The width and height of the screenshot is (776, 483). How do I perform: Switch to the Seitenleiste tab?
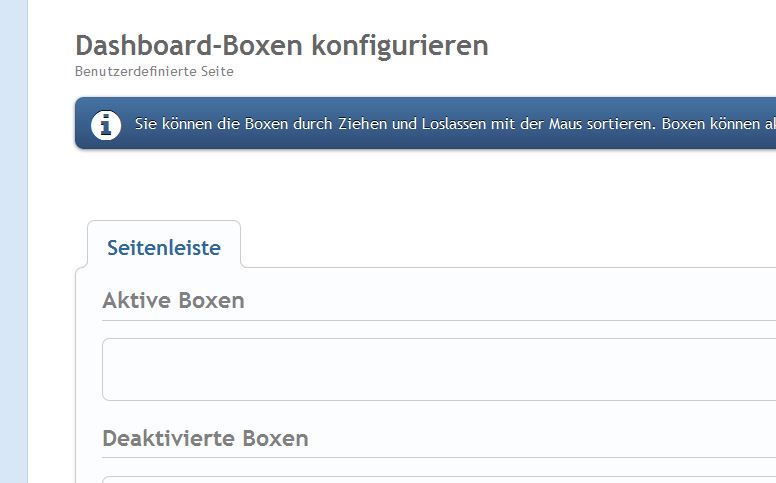(x=164, y=247)
